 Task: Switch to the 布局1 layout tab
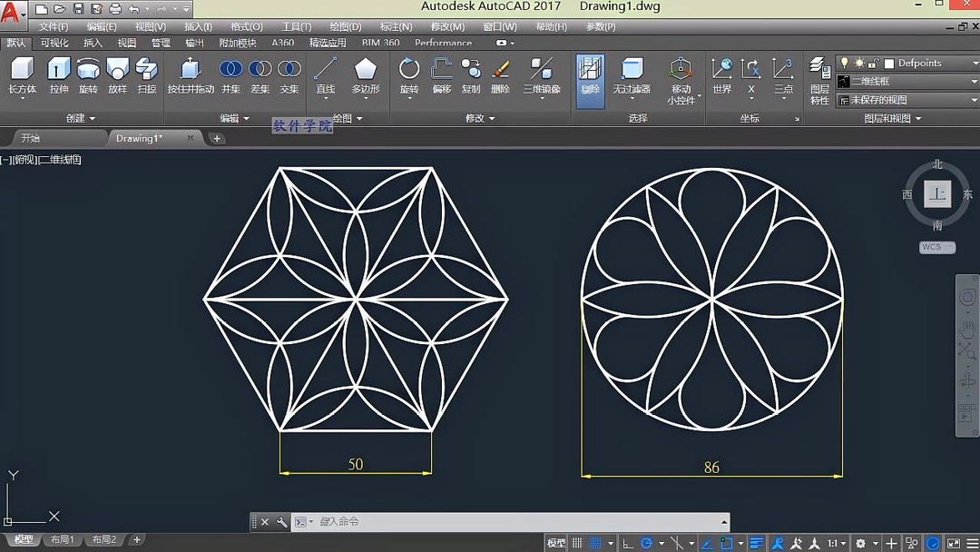tap(61, 538)
